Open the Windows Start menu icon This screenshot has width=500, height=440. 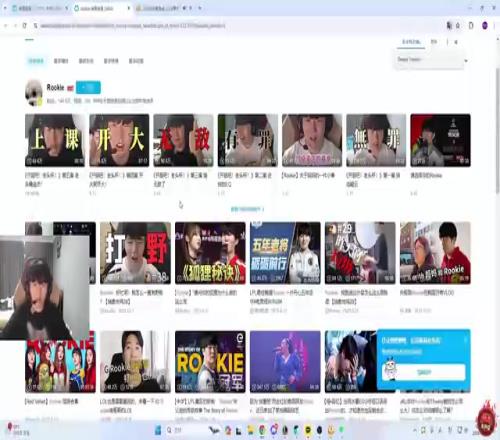[x=158, y=430]
